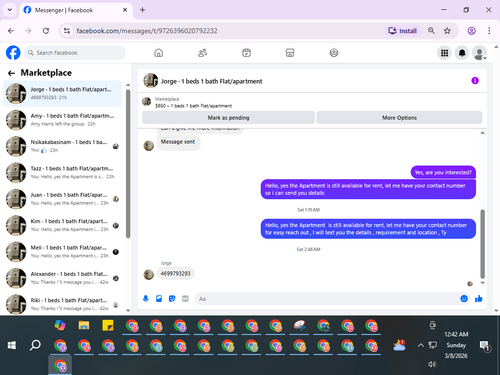This screenshot has height=375, width=500.
Task: Open the Reels video icon in navigation
Action: click(x=246, y=53)
